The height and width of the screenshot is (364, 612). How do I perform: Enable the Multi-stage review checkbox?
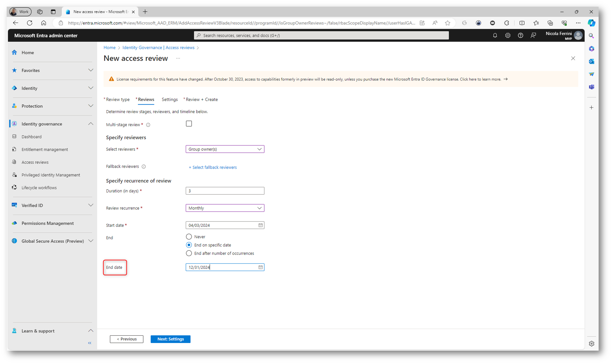189,123
